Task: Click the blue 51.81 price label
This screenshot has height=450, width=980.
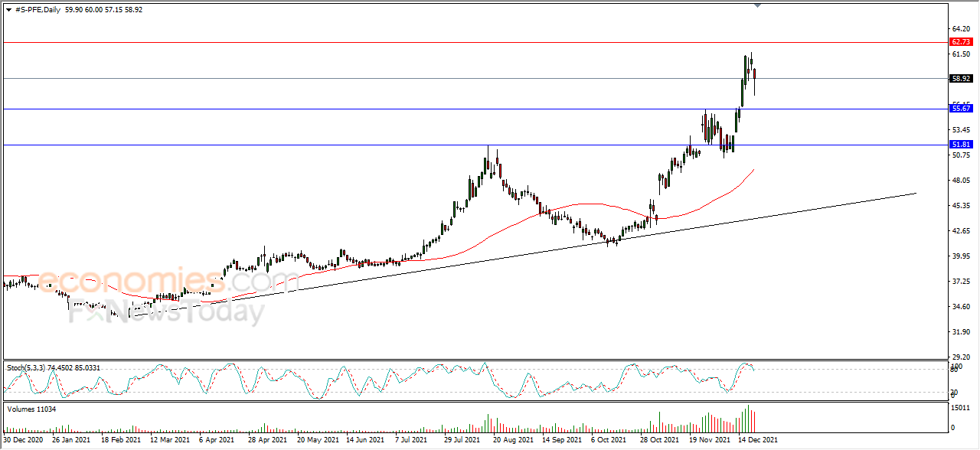Action: [x=961, y=145]
